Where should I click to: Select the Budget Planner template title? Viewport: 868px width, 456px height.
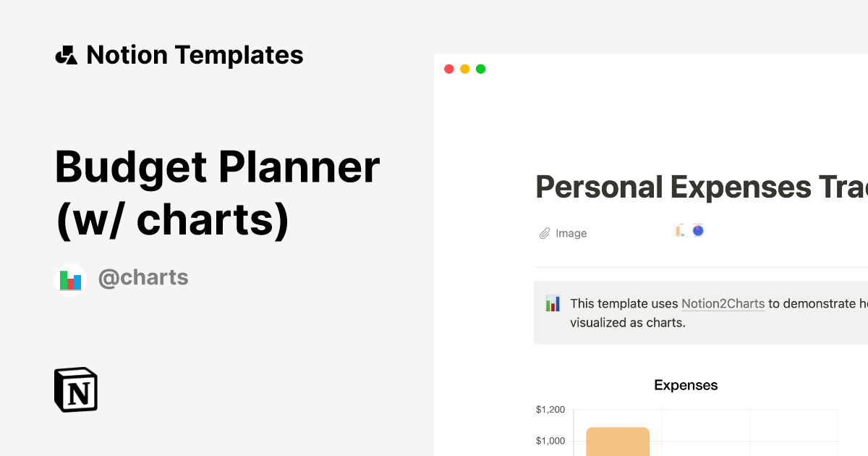[217, 192]
